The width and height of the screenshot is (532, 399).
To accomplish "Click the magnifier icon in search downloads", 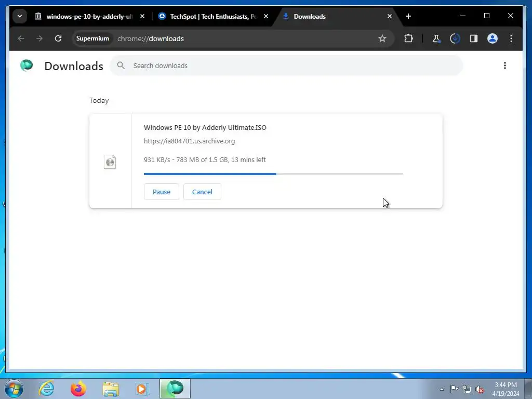I will (x=121, y=65).
